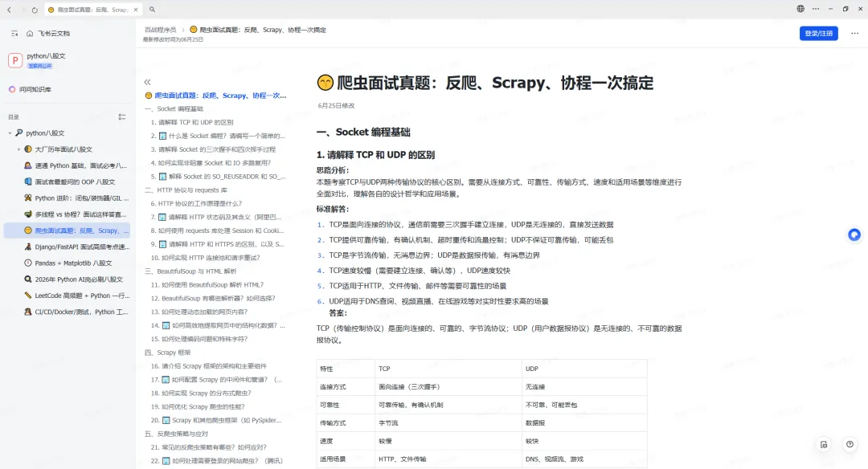This screenshot has height=469, width=868.
Task: Collapse the left sidebar with the fold icon
Action: pos(14,34)
